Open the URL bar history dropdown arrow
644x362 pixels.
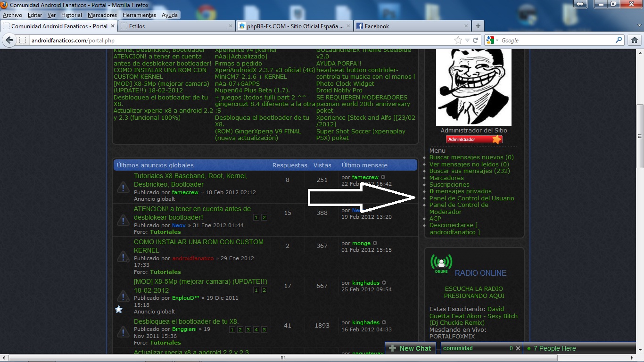tap(466, 41)
